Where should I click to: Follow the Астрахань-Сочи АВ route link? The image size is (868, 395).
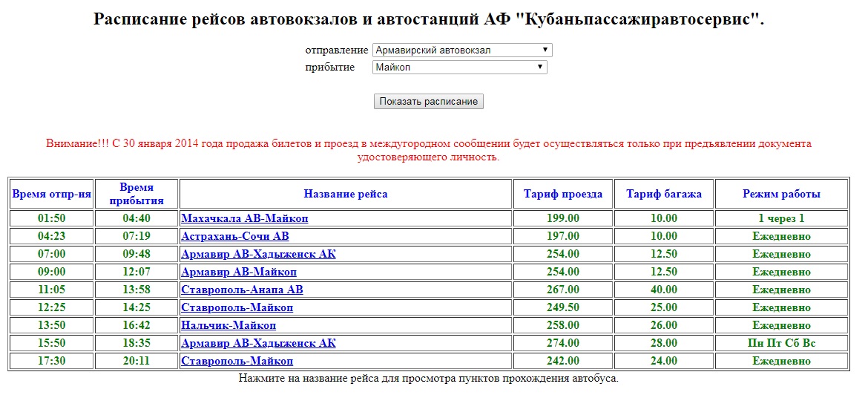pyautogui.click(x=234, y=236)
